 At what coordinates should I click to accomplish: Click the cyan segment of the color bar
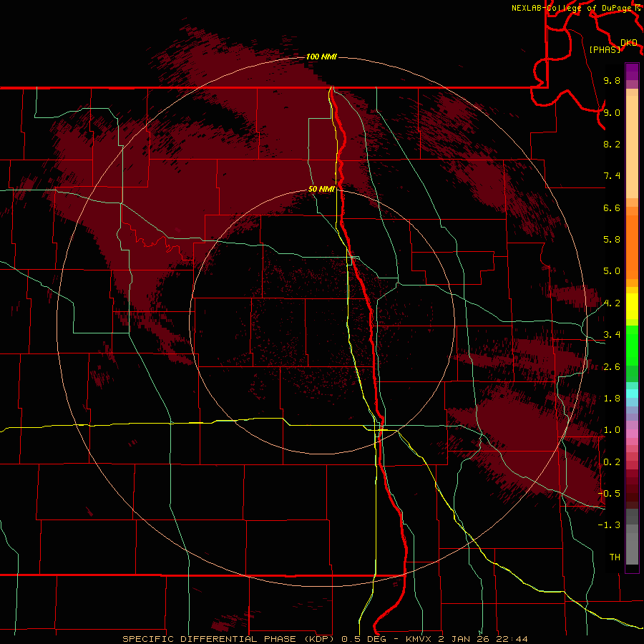coord(632,394)
